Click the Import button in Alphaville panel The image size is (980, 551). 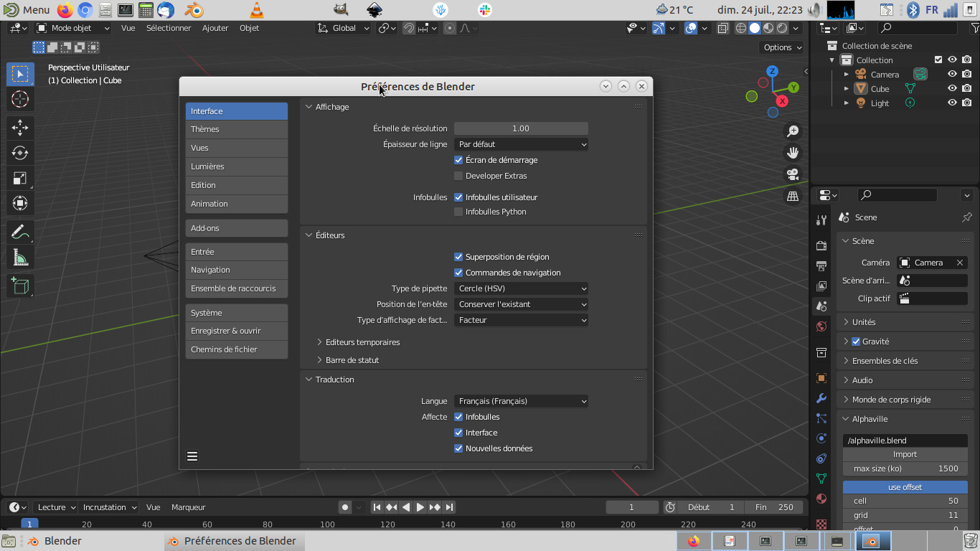coord(905,454)
